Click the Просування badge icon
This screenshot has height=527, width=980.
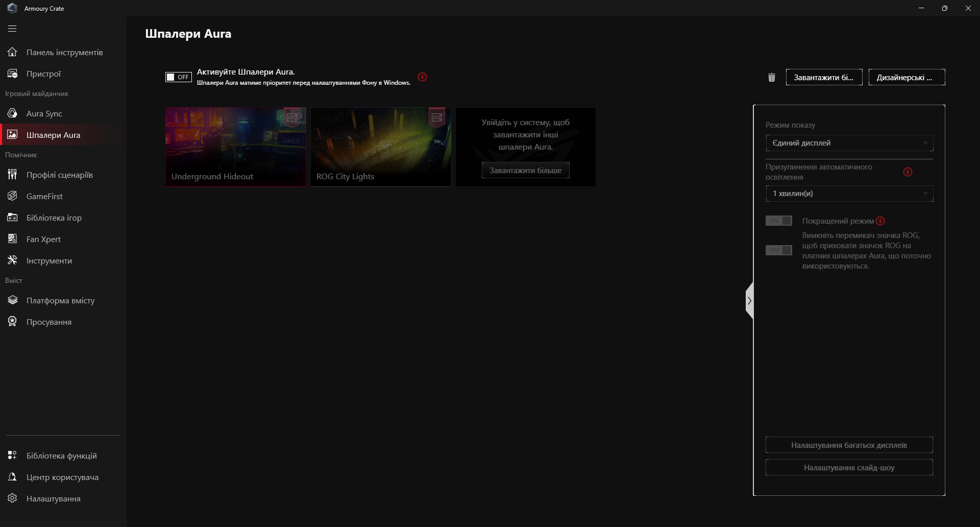tap(12, 322)
